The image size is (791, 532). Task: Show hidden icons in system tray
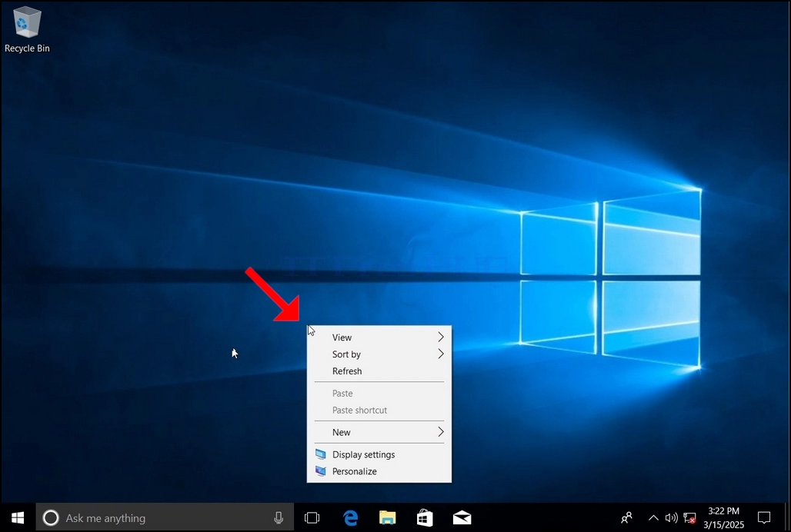tap(653, 518)
